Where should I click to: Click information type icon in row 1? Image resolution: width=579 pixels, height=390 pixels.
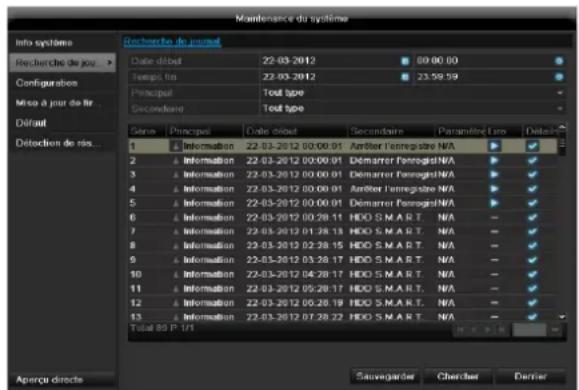point(176,146)
